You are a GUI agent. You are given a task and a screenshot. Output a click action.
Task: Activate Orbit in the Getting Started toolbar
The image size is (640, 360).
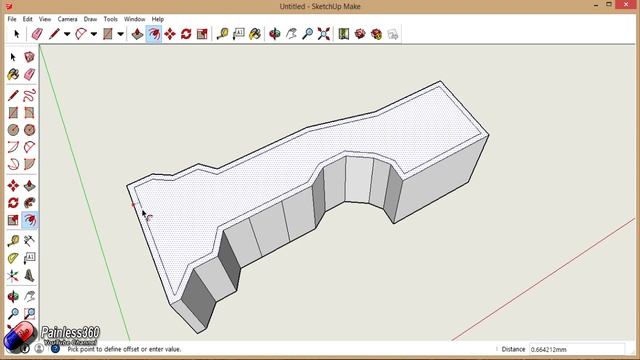(275, 34)
